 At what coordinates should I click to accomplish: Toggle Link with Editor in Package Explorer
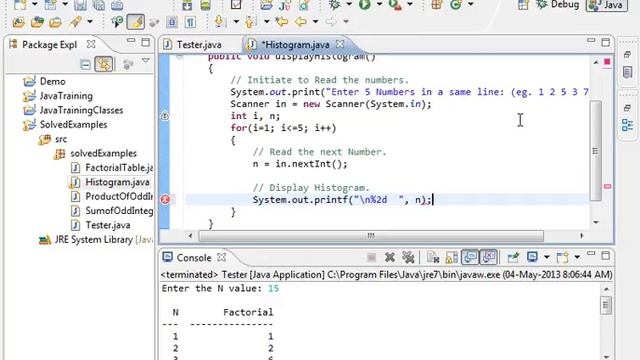pyautogui.click(x=104, y=64)
